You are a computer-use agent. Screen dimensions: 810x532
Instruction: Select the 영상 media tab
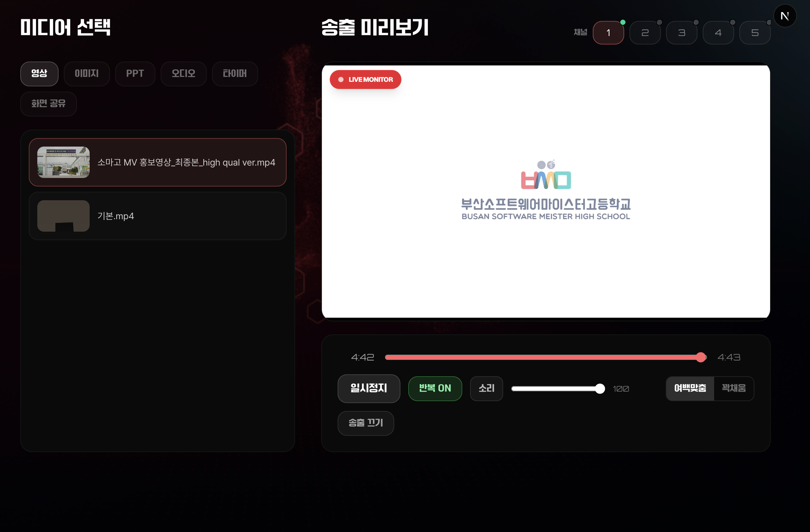[x=40, y=74]
